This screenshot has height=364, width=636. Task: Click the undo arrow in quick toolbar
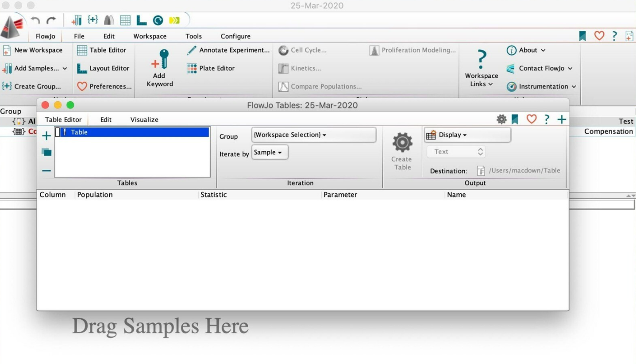(x=35, y=20)
